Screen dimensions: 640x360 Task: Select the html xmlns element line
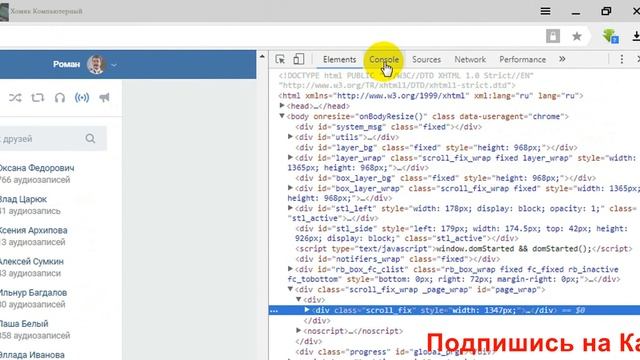click(431, 96)
